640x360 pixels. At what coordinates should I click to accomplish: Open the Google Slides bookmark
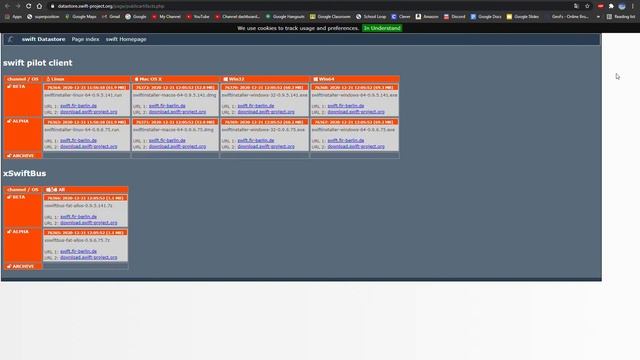click(x=522, y=17)
